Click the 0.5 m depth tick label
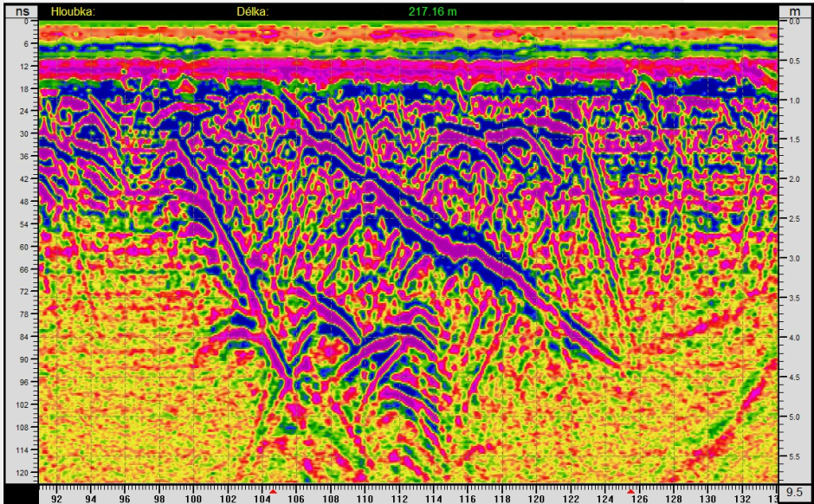This screenshot has width=814, height=504. coord(794,61)
